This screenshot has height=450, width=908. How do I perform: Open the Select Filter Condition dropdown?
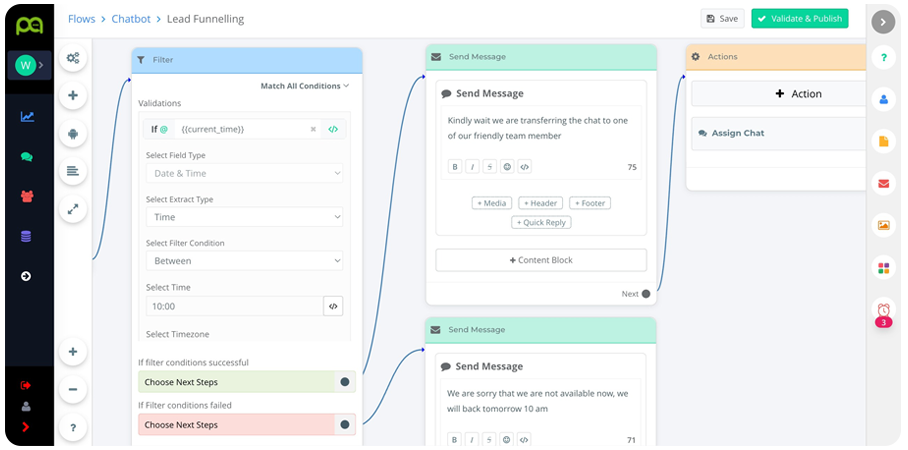(x=244, y=261)
